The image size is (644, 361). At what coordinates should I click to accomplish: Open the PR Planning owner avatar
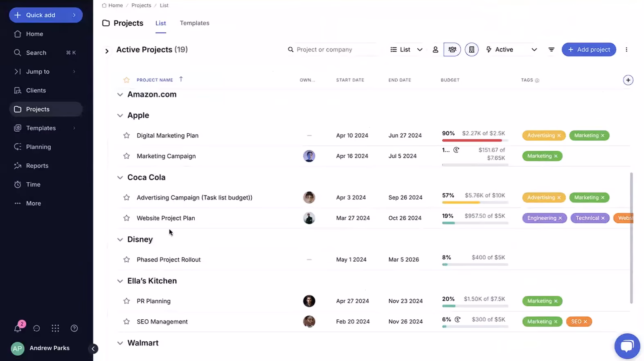pyautogui.click(x=309, y=301)
